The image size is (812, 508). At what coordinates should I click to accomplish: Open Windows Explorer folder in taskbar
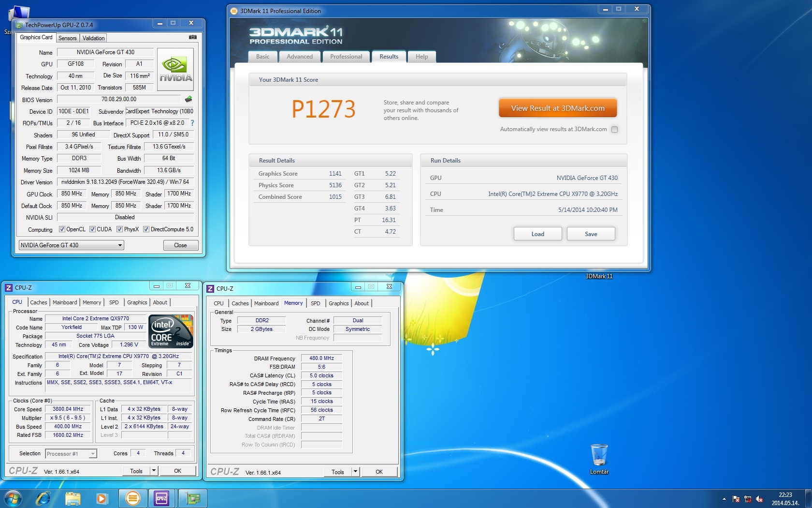tap(73, 498)
